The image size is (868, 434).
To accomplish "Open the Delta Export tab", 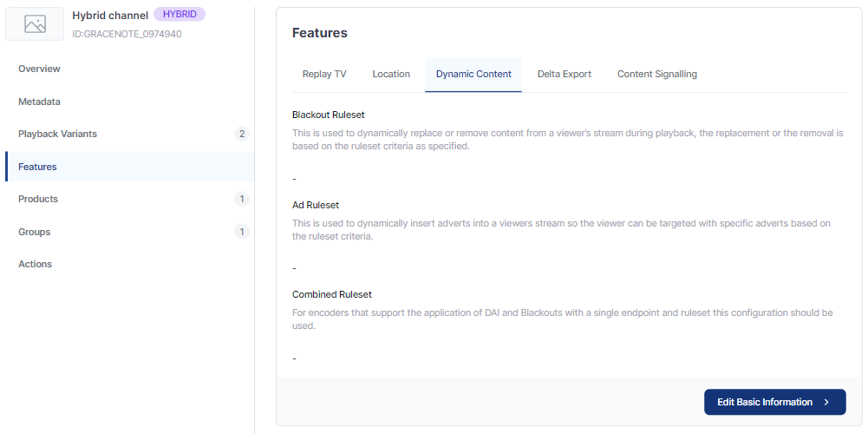I will point(565,74).
